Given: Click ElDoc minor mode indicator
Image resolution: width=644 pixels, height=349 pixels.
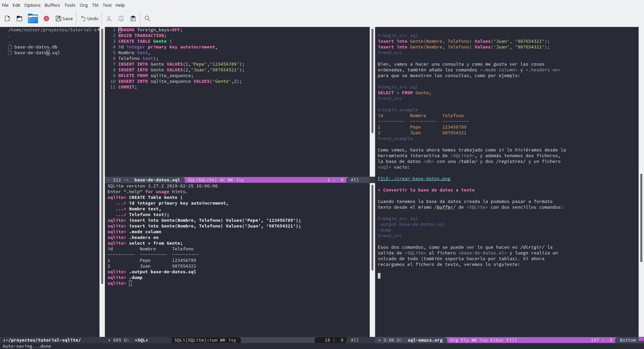Looking at the screenshot, I should click(497, 340).
